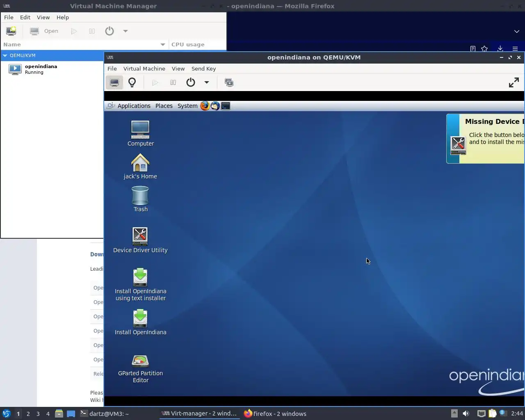Click the clipboard icon in system tray

coord(492,413)
